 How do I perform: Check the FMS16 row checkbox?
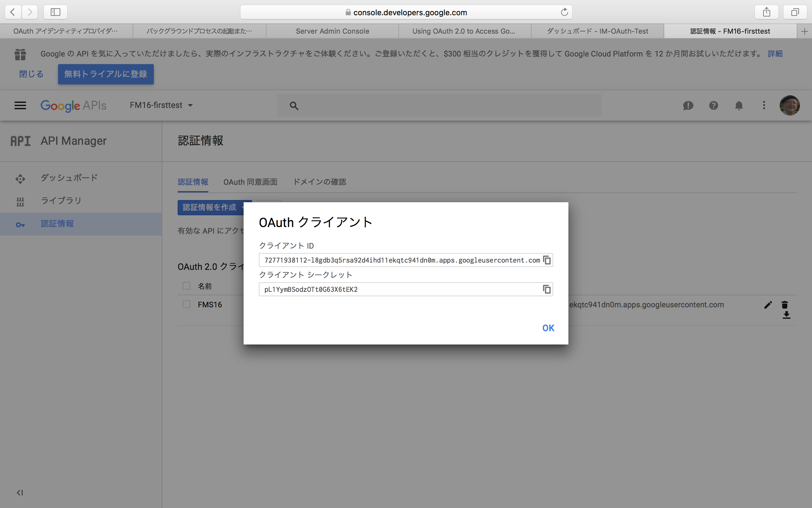(186, 304)
